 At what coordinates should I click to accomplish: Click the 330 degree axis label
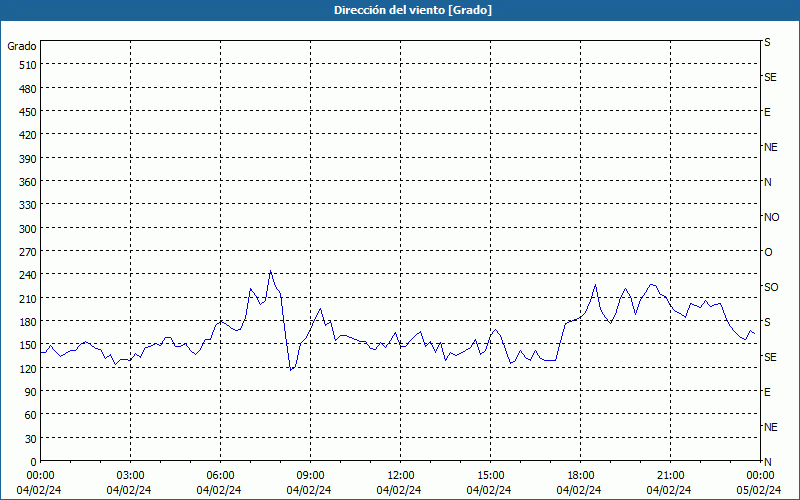point(28,205)
